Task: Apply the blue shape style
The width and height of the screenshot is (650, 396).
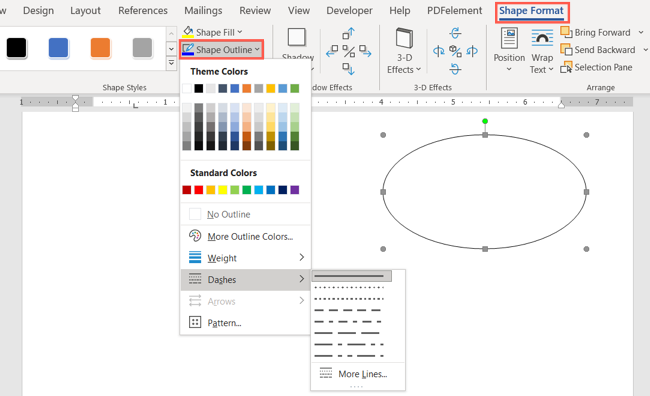Action: (x=58, y=48)
